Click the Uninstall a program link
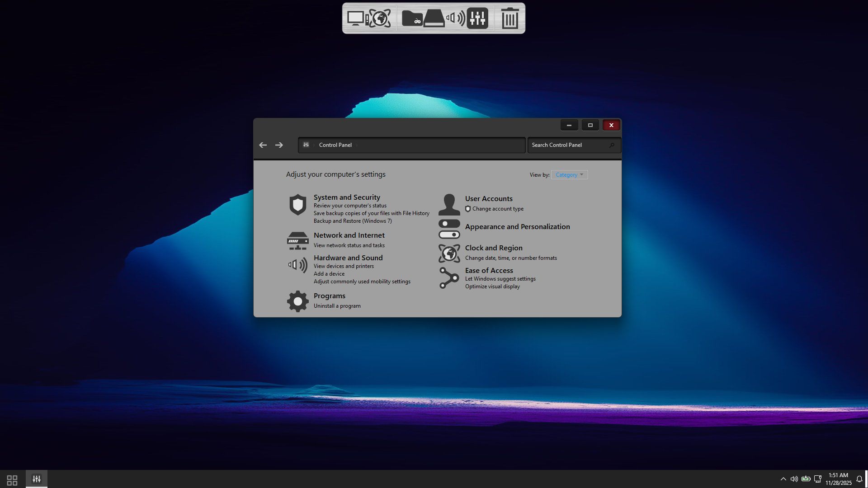This screenshot has width=868, height=488. 337,306
